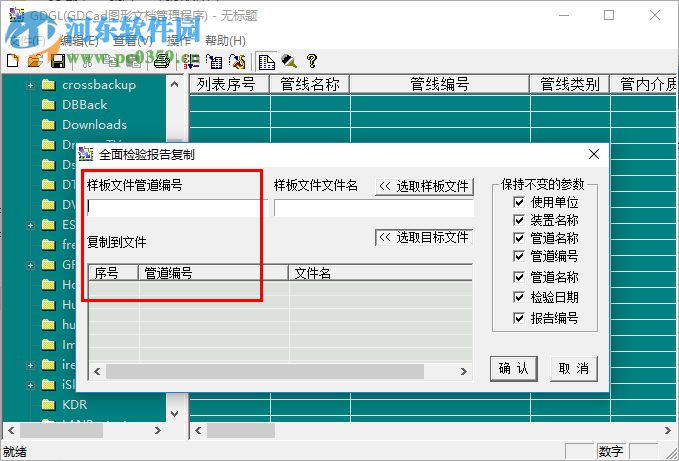Click the table grid toolbar icon left of the print-preview layout icon
The height and width of the screenshot is (461, 679).
pos(214,61)
